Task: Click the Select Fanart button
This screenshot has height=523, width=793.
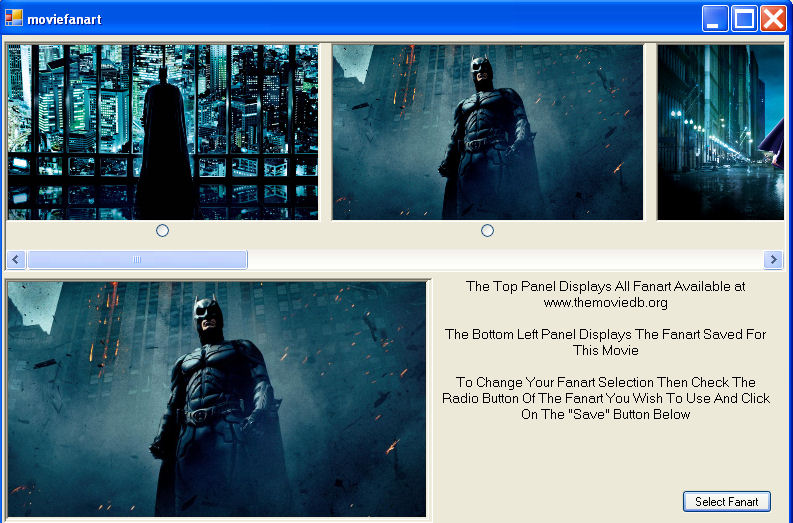Action: pyautogui.click(x=727, y=501)
